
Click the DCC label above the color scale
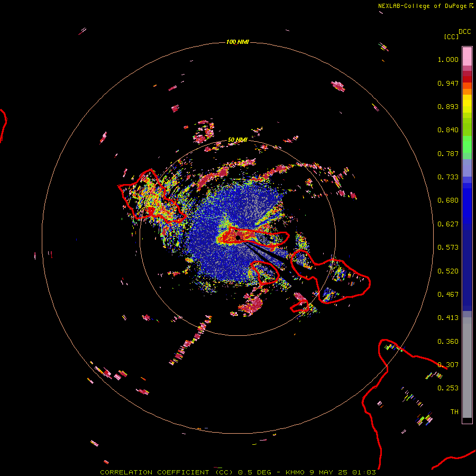[465, 32]
